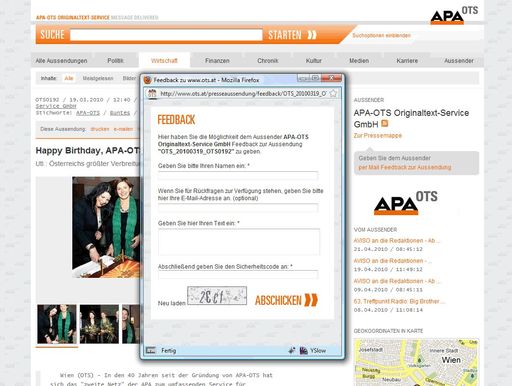Screen dimensions: 512x386
Task: Open the Alle Aussendungen tab
Action: click(61, 61)
